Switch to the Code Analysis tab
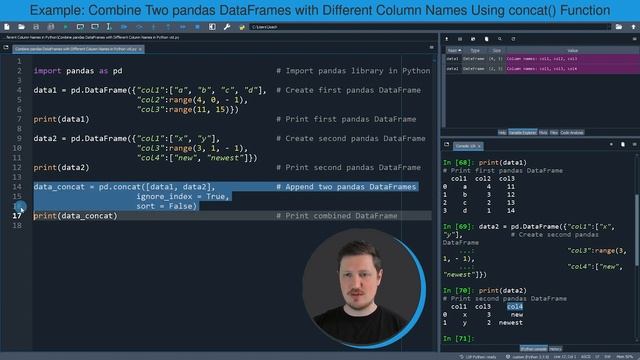The height and width of the screenshot is (360, 640). [572, 133]
